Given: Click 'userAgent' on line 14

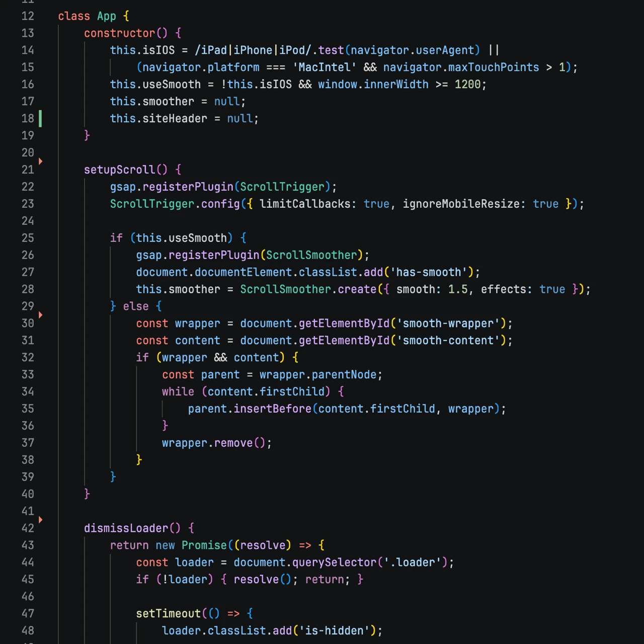Looking at the screenshot, I should (x=445, y=50).
